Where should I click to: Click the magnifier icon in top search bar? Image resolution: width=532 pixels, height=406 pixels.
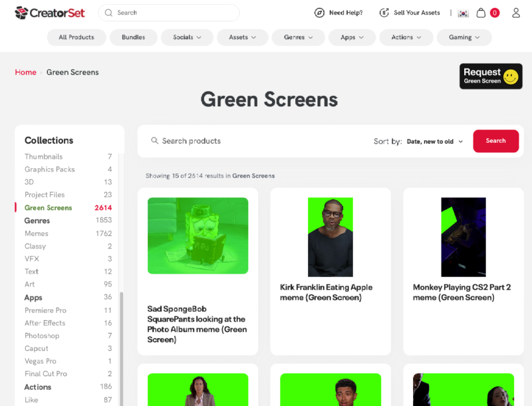pos(108,13)
